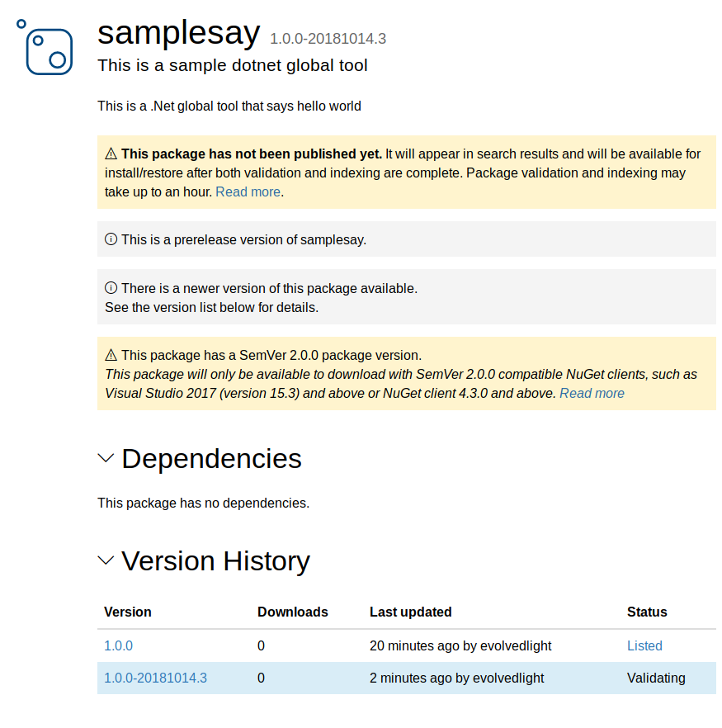
Task: Click the Last updated column header
Action: click(x=411, y=612)
